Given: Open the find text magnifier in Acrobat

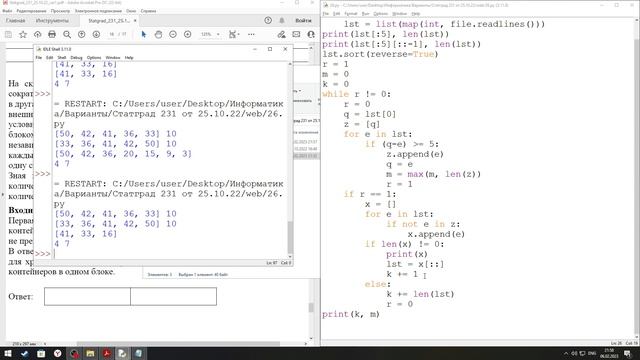Looking at the screenshot, I should 67,34.
